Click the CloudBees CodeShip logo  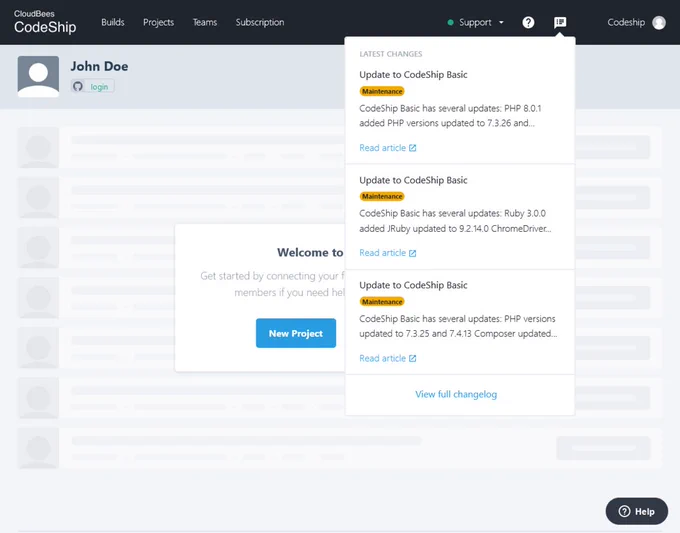tap(45, 22)
